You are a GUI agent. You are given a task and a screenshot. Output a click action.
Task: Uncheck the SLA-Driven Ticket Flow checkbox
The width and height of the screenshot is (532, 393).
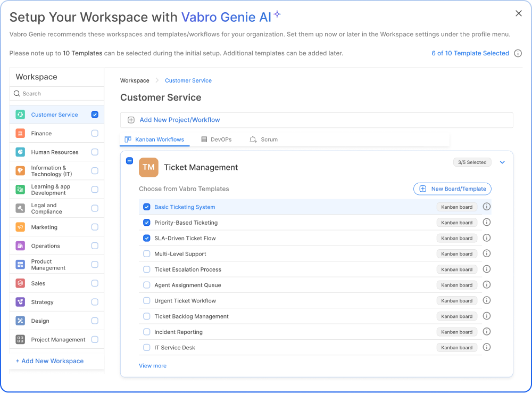pos(147,238)
